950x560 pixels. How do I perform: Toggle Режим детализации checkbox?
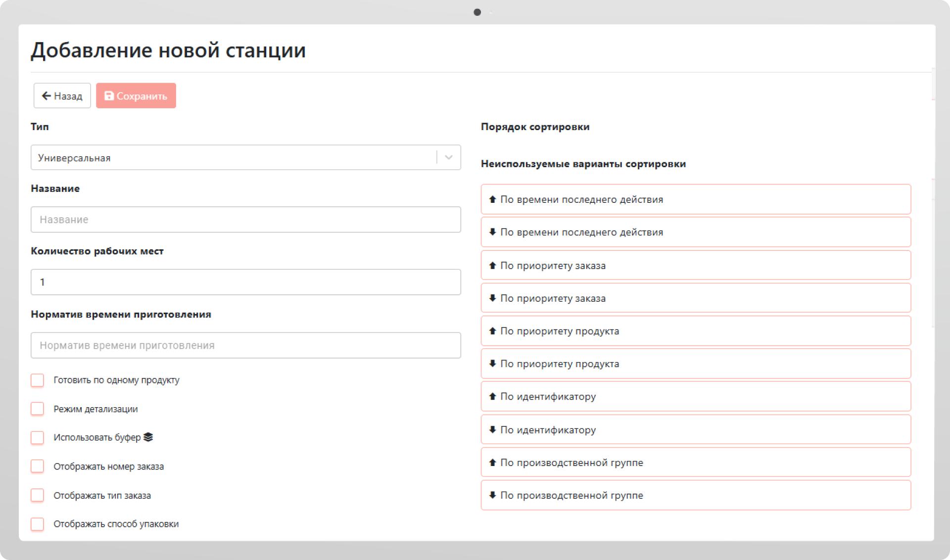[x=38, y=409]
